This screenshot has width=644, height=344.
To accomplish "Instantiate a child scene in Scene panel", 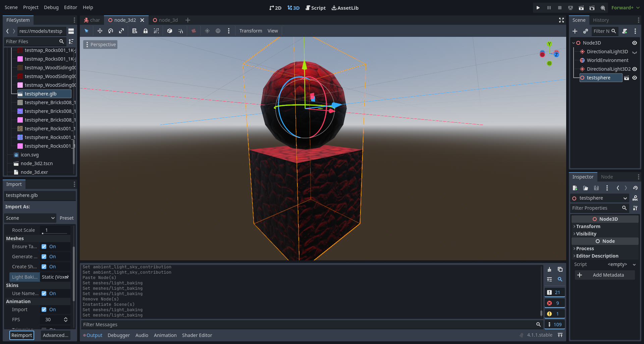I will [x=586, y=31].
